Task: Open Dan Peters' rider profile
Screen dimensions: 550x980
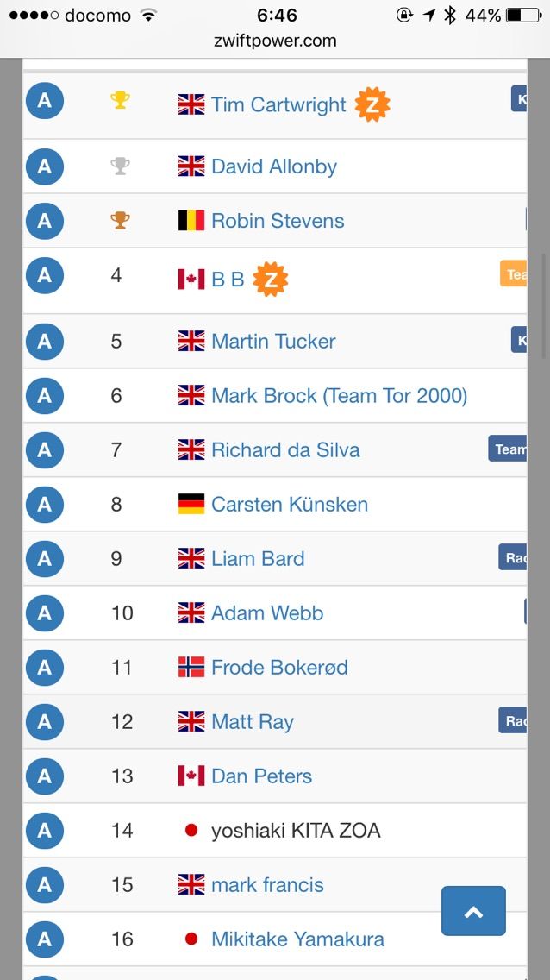Action: click(x=261, y=776)
